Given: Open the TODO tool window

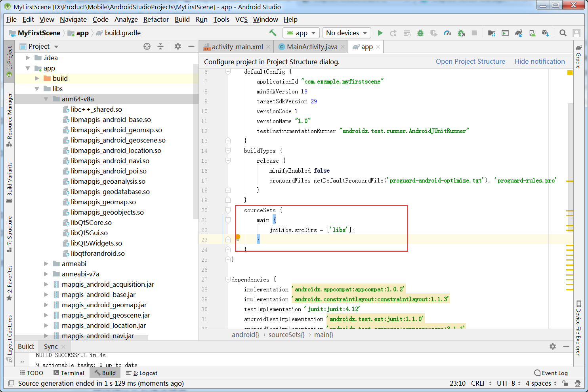Looking at the screenshot, I should coord(31,373).
